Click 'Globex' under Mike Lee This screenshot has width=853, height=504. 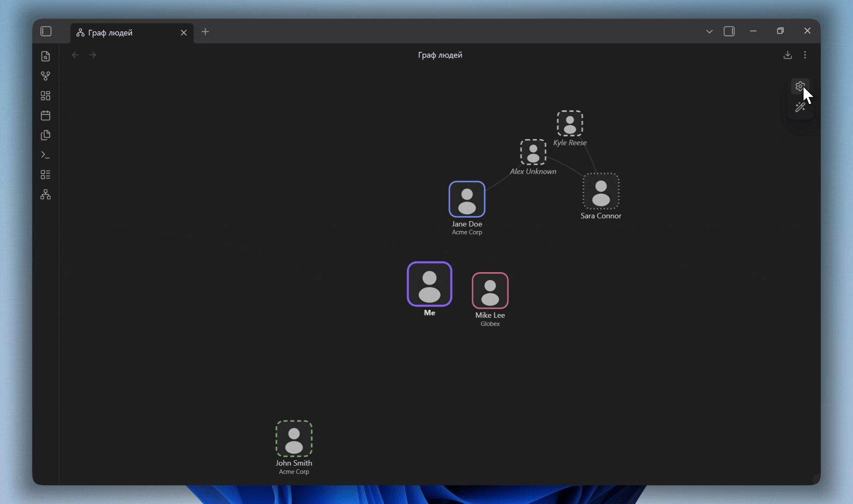[490, 324]
